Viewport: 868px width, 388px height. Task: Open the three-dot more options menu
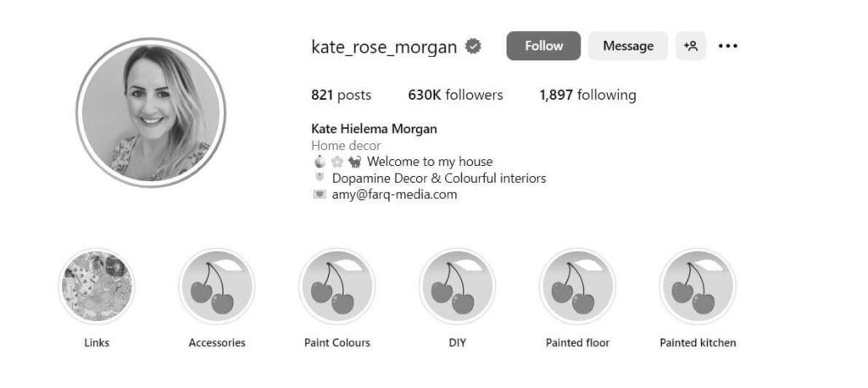point(727,46)
